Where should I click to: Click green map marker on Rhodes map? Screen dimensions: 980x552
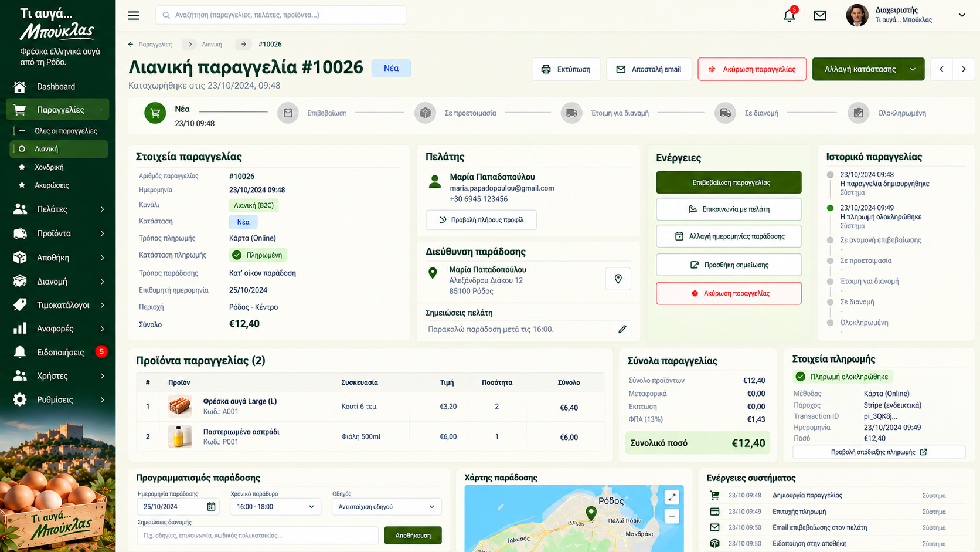pyautogui.click(x=591, y=514)
